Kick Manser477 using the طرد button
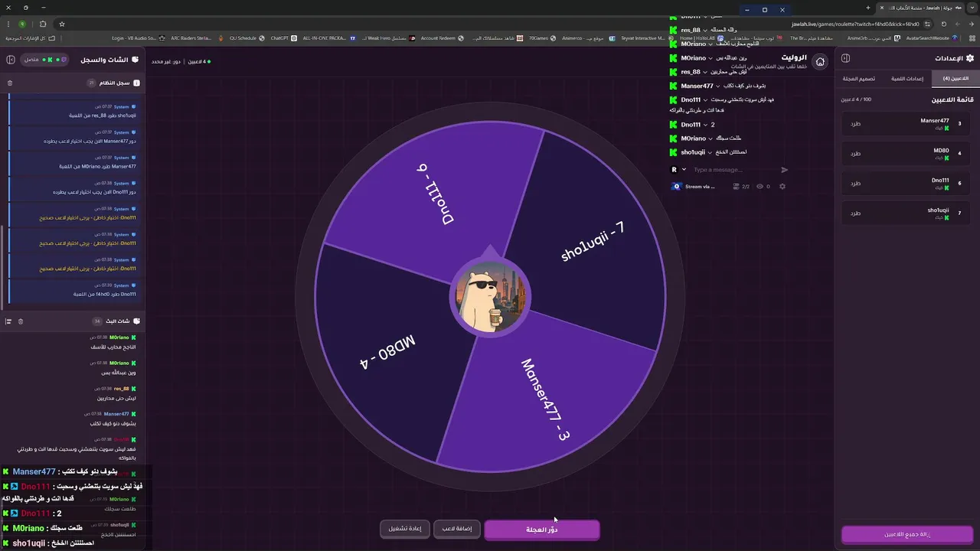This screenshot has height=551, width=980. point(856,123)
